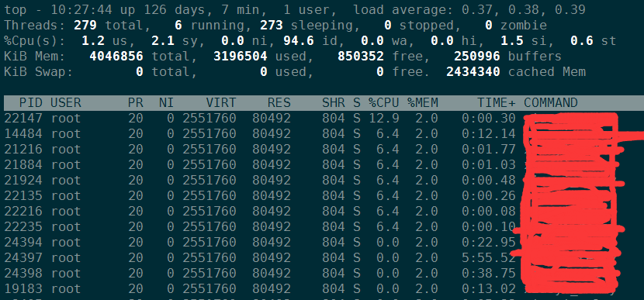
Task: Select PID 22135 in the process list
Action: (23, 196)
